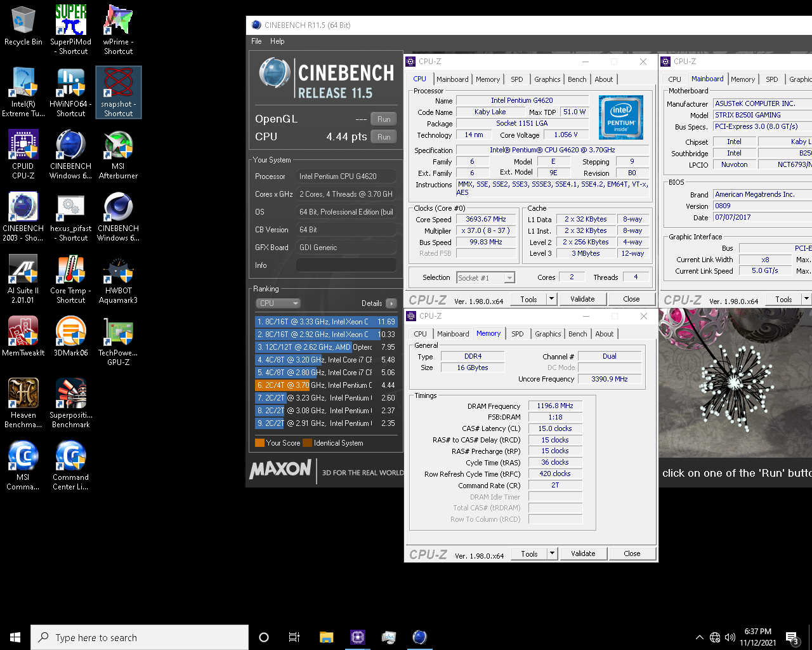Open Socket #1 selection dropdown
The width and height of the screenshot is (812, 650).
tap(486, 278)
